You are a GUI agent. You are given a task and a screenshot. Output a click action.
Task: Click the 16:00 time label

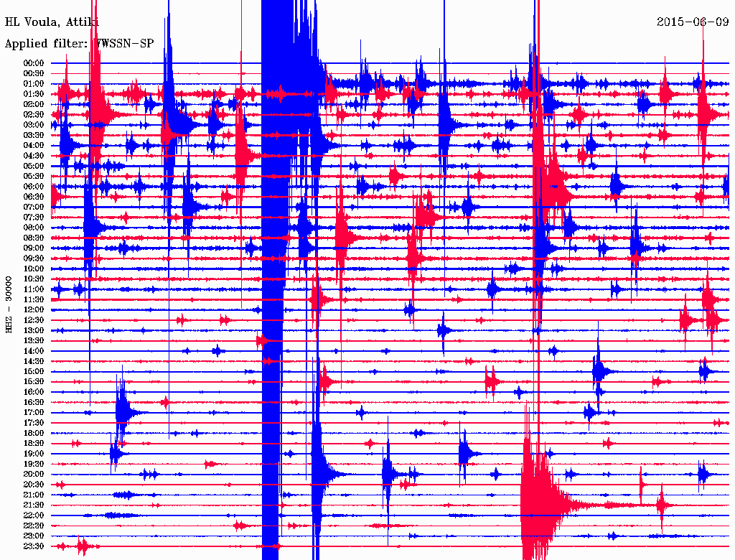34,392
